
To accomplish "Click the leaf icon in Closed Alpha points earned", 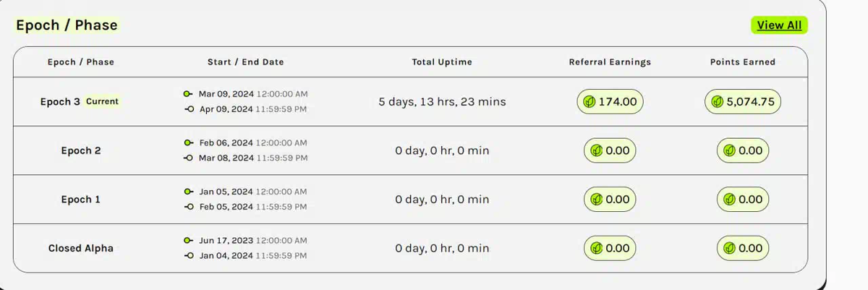I will (x=731, y=248).
